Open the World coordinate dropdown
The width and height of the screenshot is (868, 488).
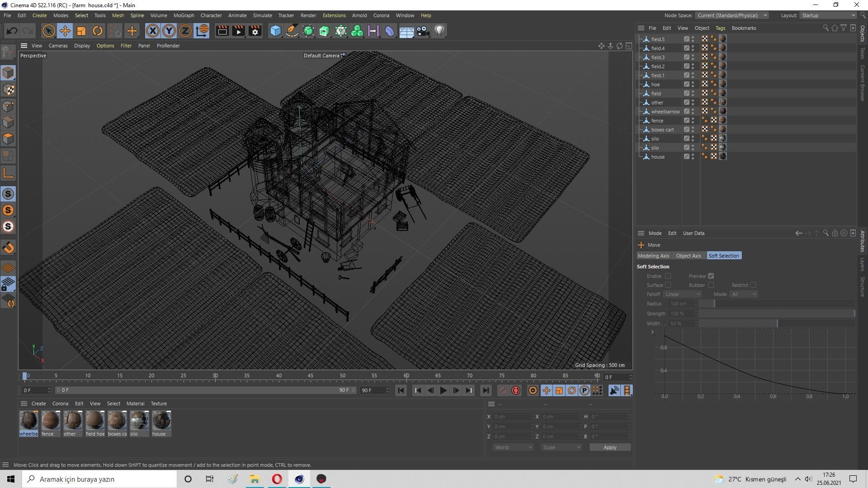(513, 447)
